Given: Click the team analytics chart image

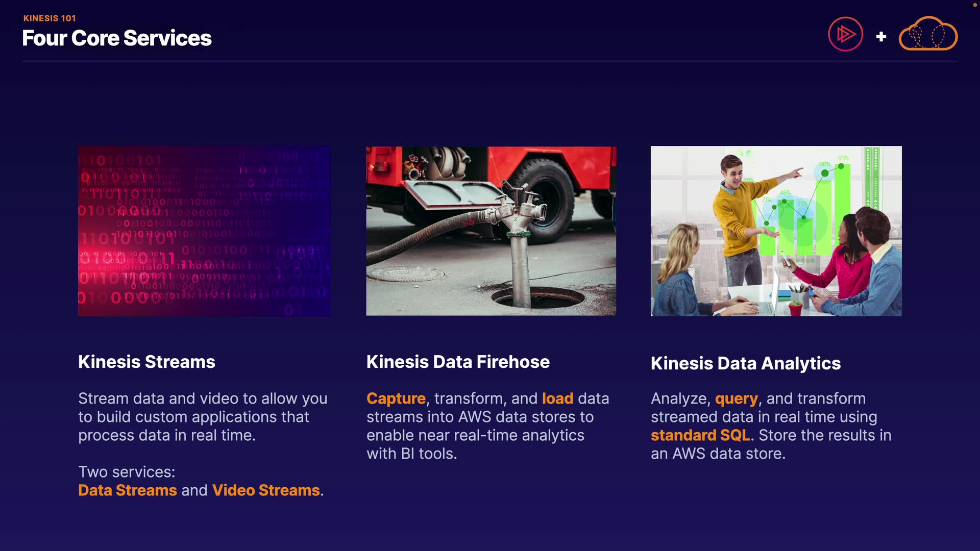Looking at the screenshot, I should [x=776, y=231].
